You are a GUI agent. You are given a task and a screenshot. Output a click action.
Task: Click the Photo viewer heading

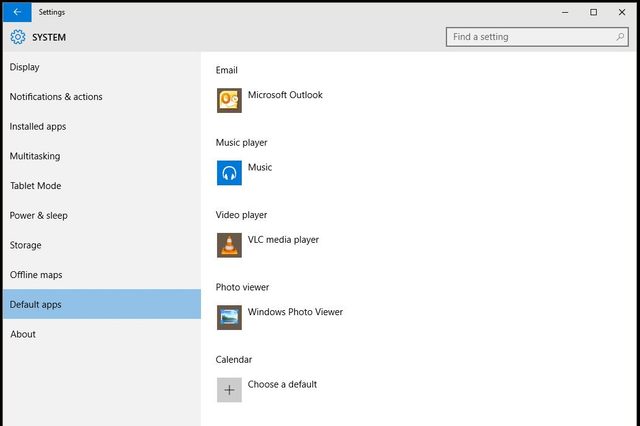(242, 287)
